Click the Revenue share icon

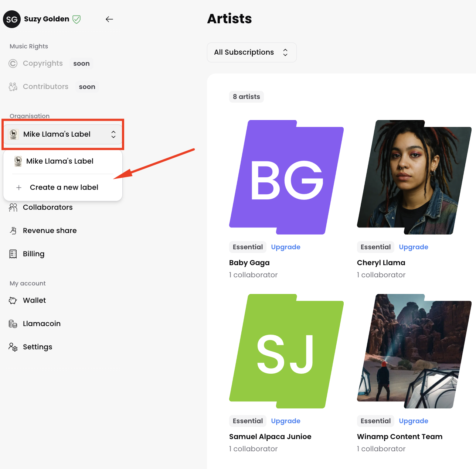point(13,231)
